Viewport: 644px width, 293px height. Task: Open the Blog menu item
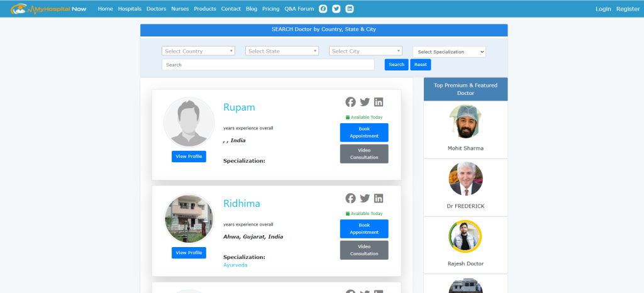pos(252,9)
